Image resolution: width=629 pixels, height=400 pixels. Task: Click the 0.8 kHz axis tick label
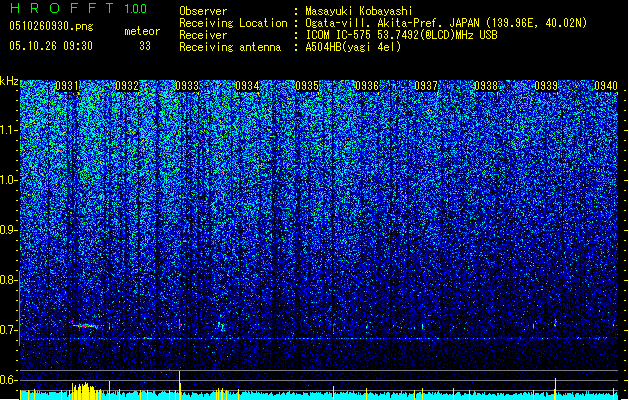click(x=9, y=280)
